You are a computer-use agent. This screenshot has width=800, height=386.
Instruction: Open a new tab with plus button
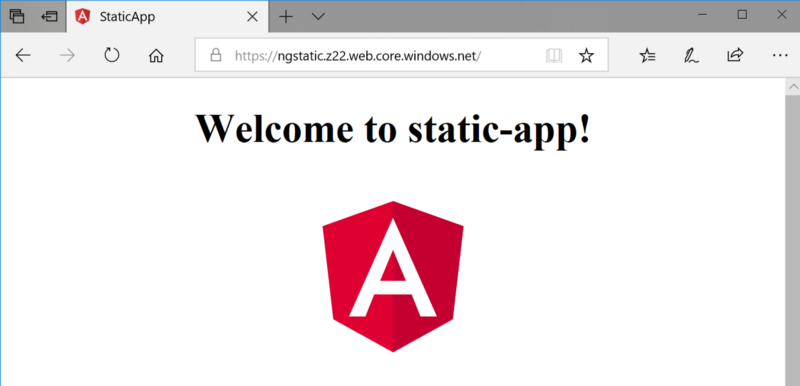click(286, 17)
